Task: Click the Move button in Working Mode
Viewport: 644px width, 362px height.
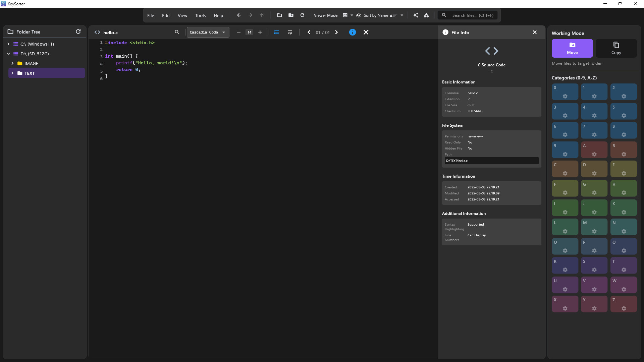Action: click(572, 48)
